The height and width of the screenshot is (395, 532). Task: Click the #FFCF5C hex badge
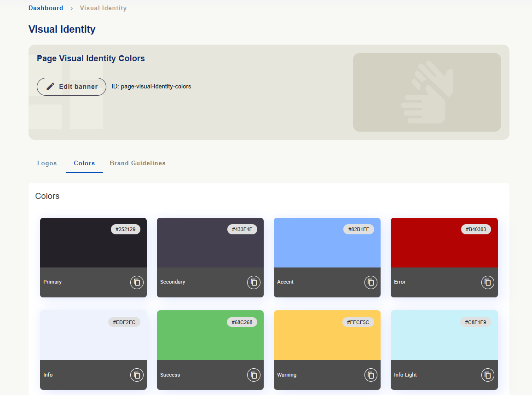(x=359, y=322)
